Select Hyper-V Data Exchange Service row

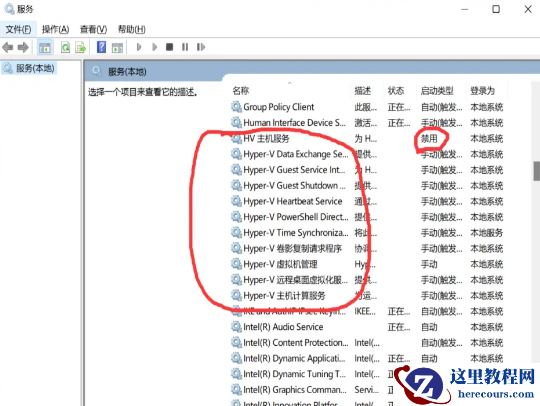click(x=367, y=154)
